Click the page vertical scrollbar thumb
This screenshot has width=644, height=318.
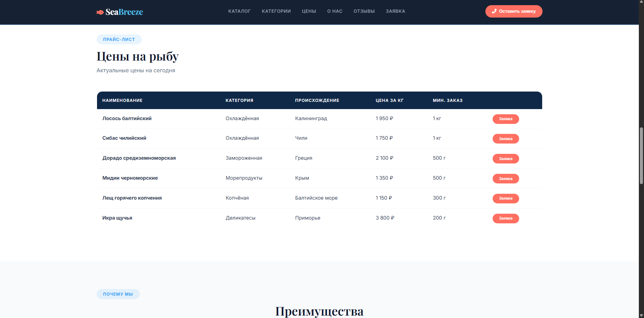pyautogui.click(x=641, y=156)
